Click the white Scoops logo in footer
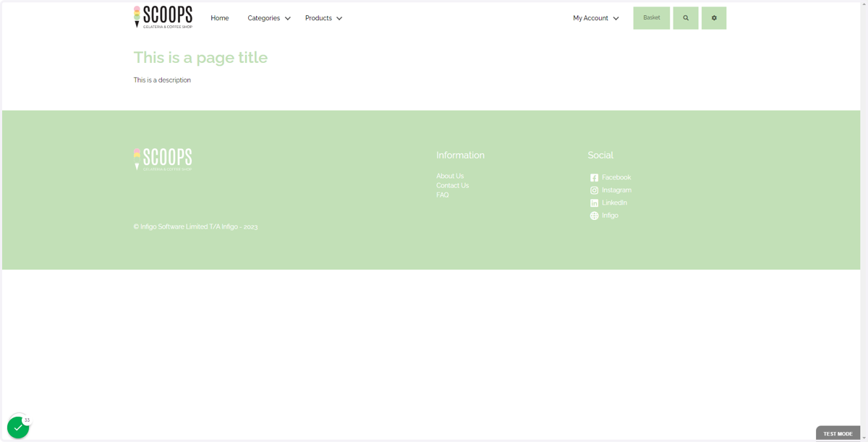 163,159
